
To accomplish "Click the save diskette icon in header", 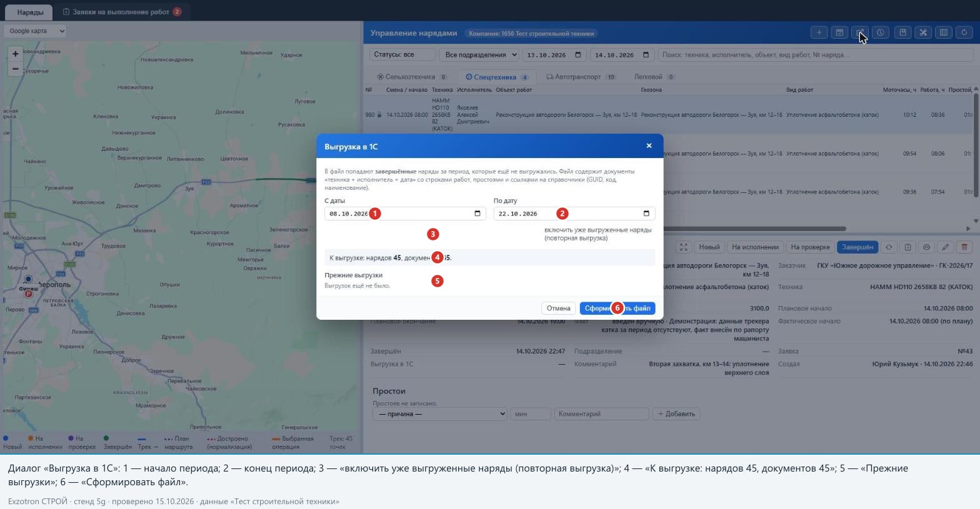I will (x=902, y=32).
